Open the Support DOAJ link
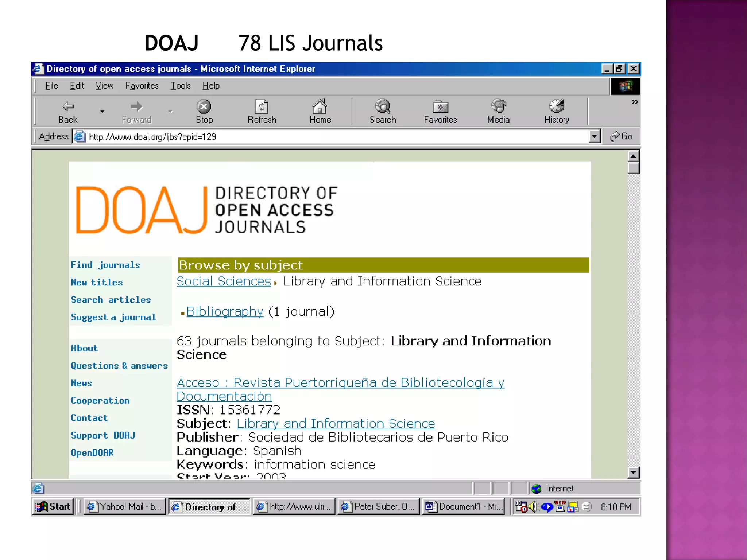Screen dimensions: 747x560 point(103,435)
